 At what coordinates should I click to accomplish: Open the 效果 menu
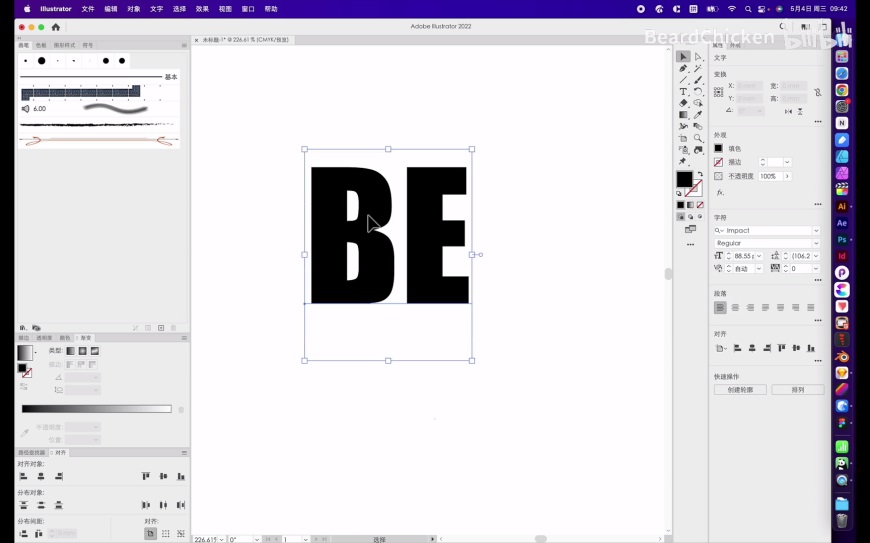[202, 9]
